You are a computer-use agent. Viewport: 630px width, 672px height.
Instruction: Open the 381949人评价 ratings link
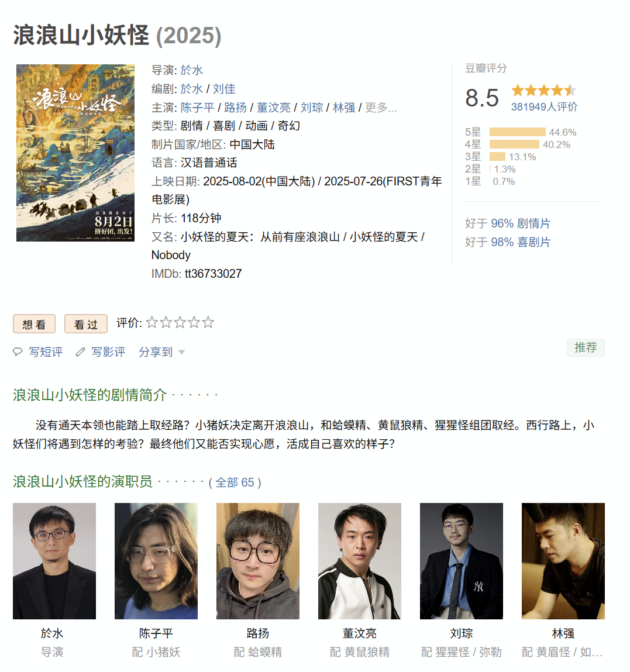544,106
